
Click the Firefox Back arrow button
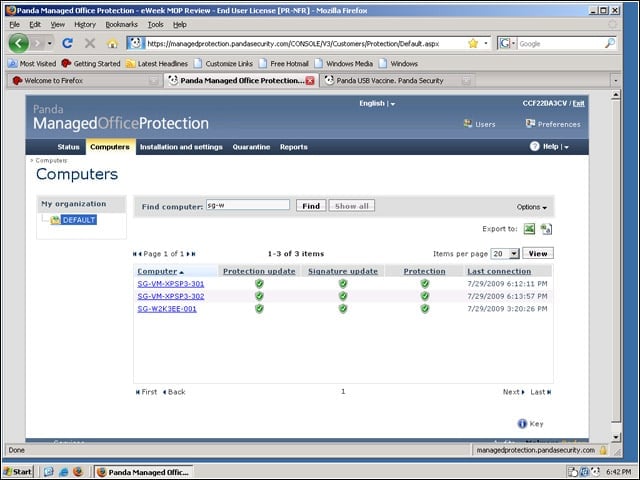click(19, 43)
